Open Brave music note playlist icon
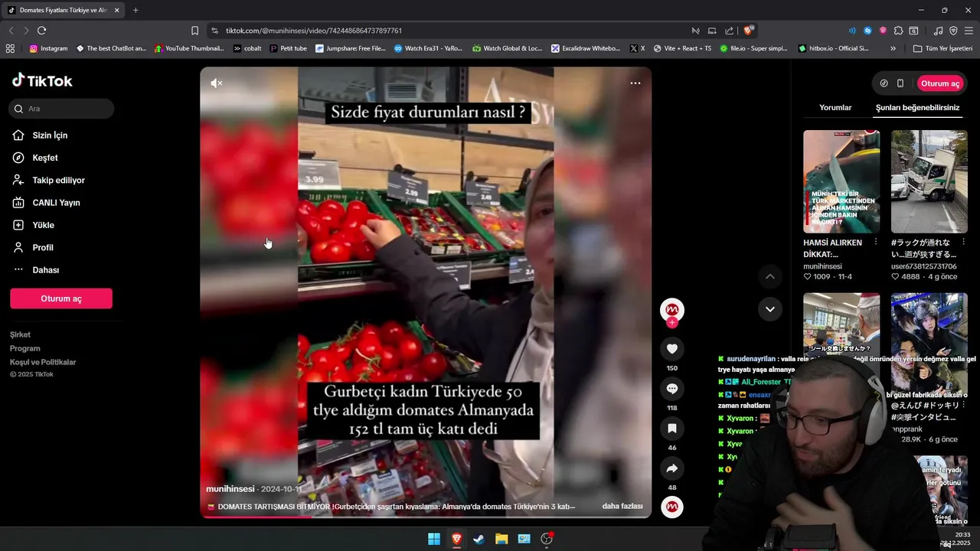This screenshot has height=551, width=980. 939,31
